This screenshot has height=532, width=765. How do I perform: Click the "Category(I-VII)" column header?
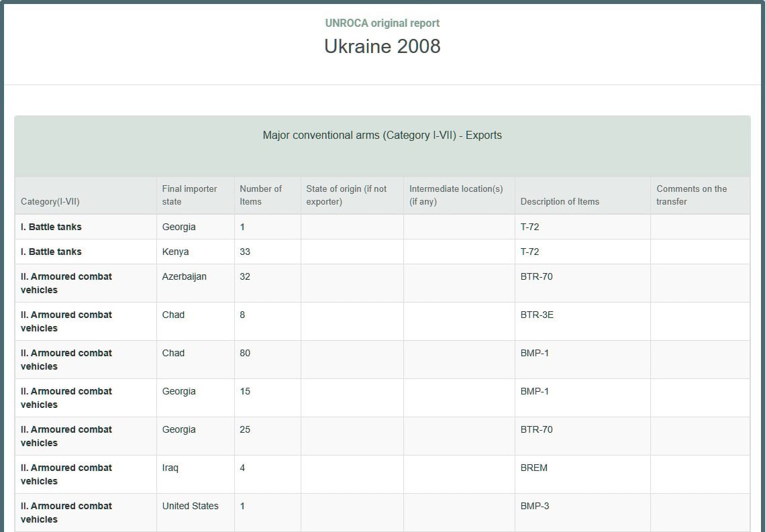(50, 201)
